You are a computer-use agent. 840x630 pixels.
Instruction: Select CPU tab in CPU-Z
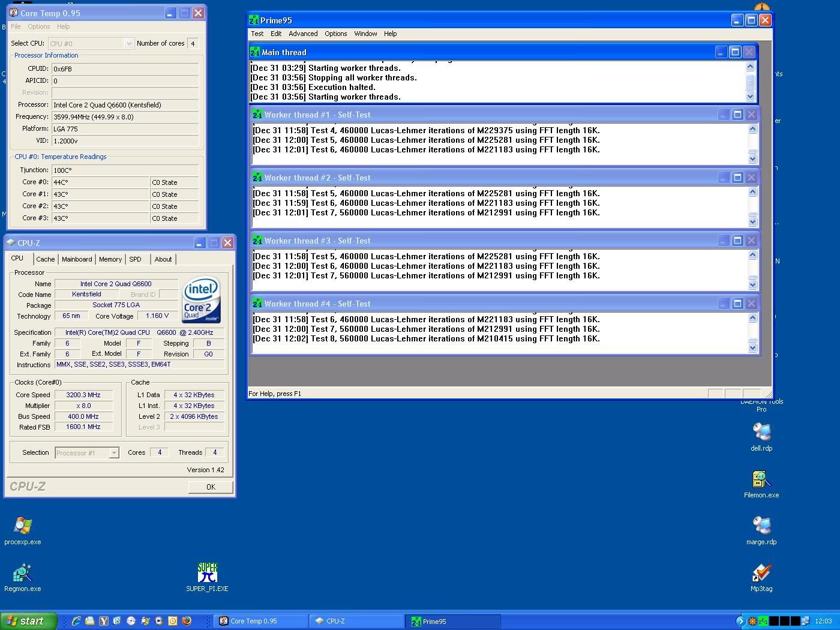[x=18, y=258]
